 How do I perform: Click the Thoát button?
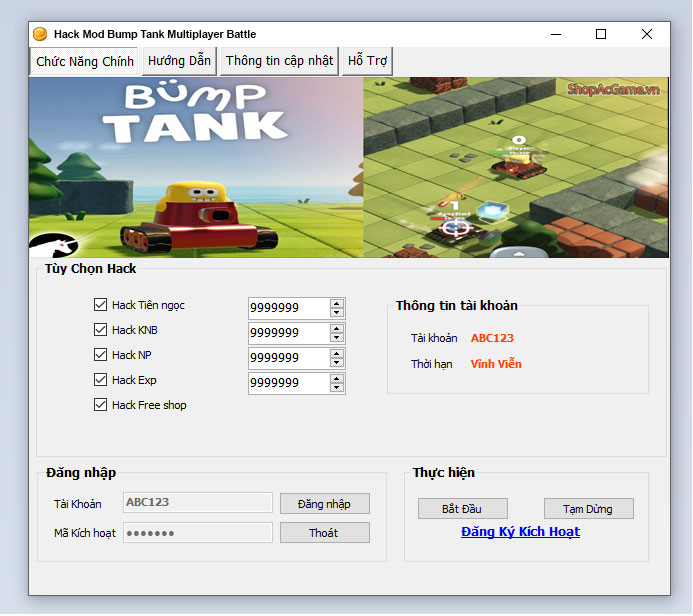pyautogui.click(x=325, y=533)
